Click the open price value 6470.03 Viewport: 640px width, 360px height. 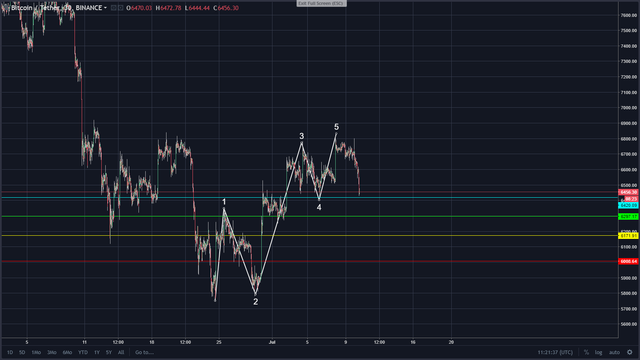(x=141, y=8)
